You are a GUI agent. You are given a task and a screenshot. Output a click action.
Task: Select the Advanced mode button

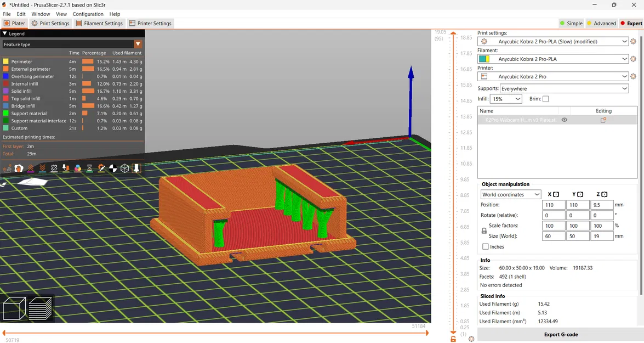click(x=601, y=24)
